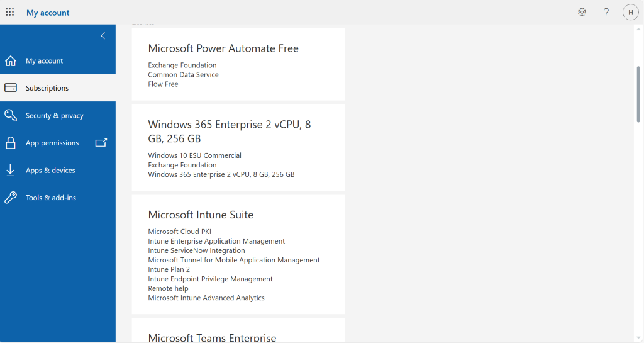This screenshot has width=644, height=343.
Task: Open the app launcher waffle icon
Action: pos(10,13)
